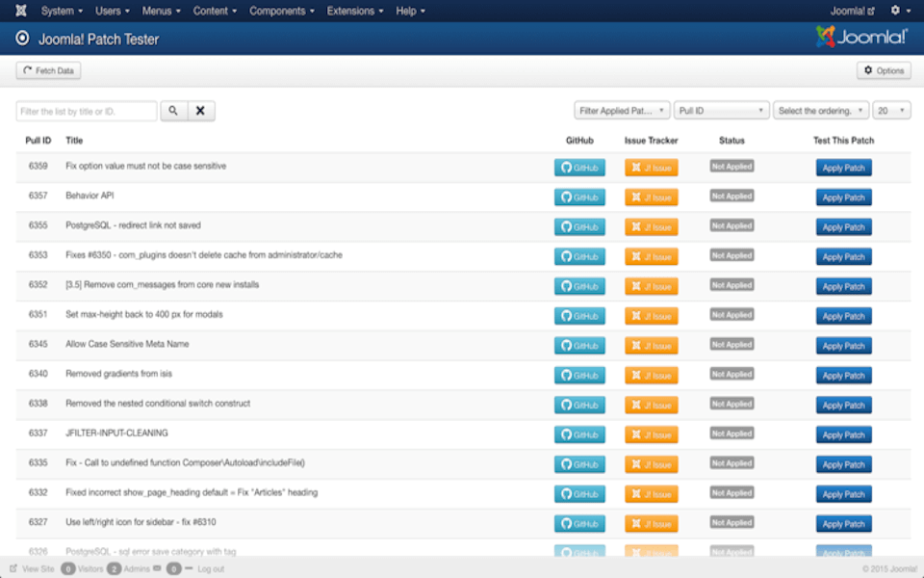Change the list limit dropdown showing 20

pos(891,110)
